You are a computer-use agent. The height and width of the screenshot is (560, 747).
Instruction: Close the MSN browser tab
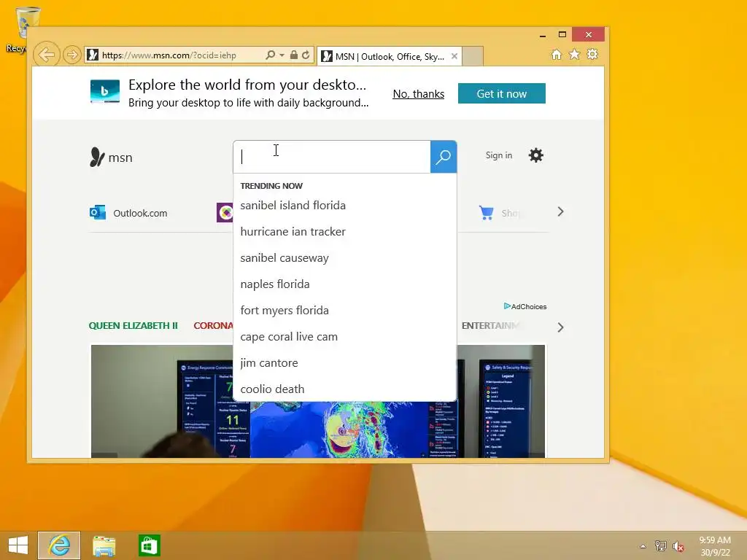[454, 56]
